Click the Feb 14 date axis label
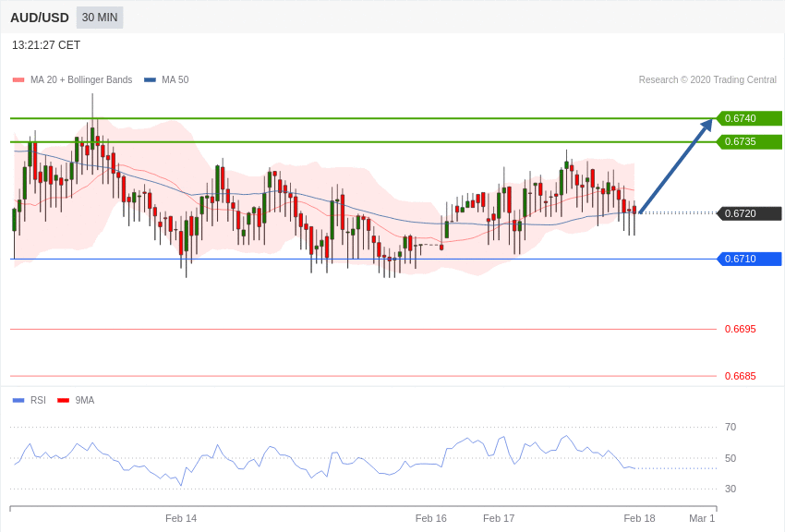 tap(181, 518)
